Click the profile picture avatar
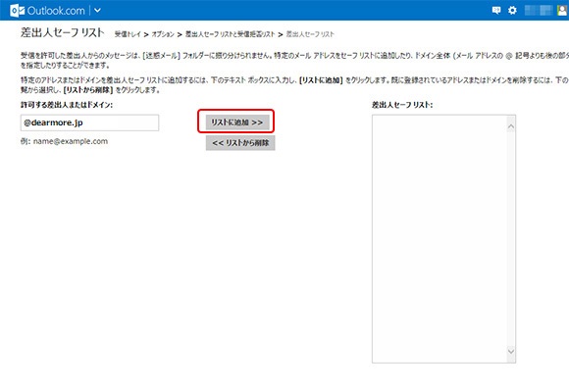Image resolution: width=569 pixels, height=392 pixels. click(x=562, y=11)
